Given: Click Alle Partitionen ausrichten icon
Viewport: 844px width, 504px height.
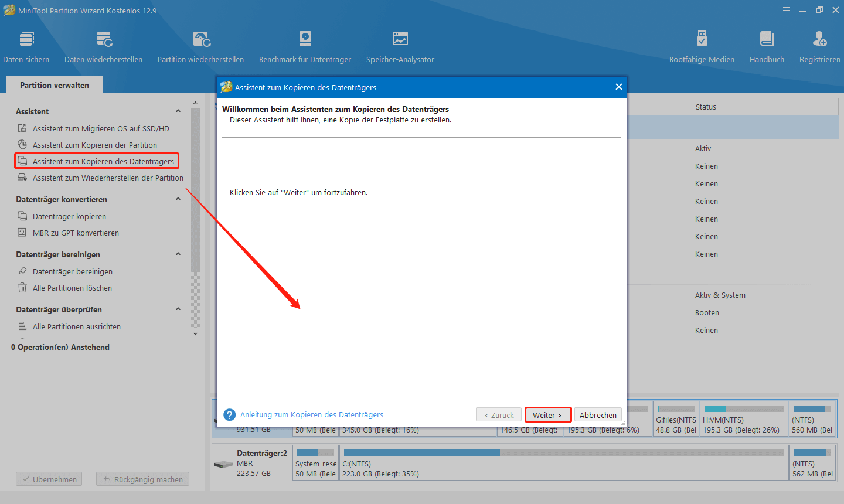Looking at the screenshot, I should [x=22, y=326].
